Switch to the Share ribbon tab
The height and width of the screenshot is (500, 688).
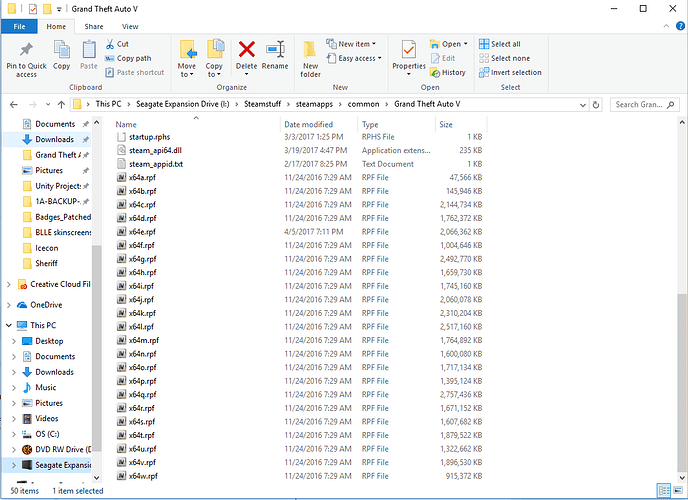point(94,26)
